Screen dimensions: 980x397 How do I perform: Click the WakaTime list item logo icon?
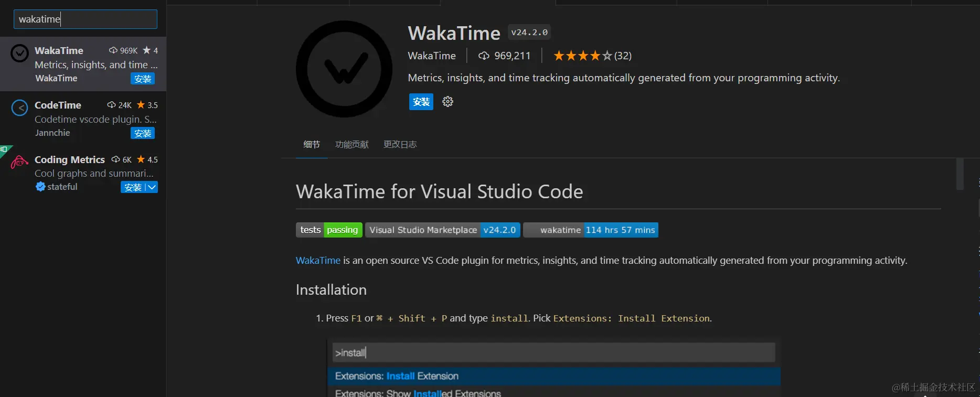coord(20,53)
